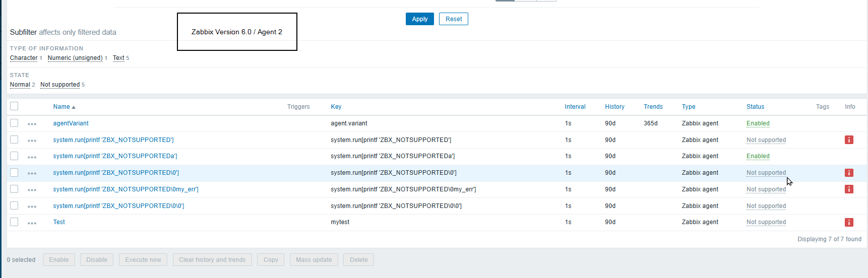Click the red info icon on the ZBX_NOTSUPPORTED\0 row
Viewport: 868px width, 278px height.
coord(849,173)
